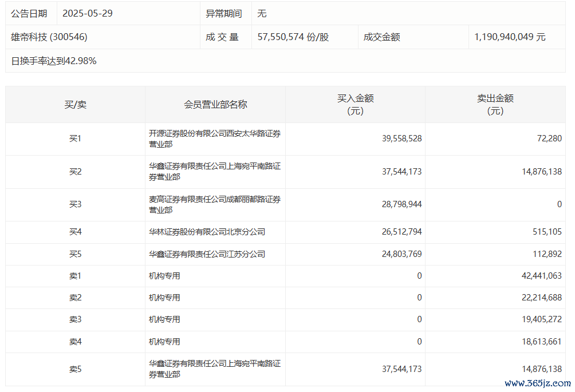Click the 买入金额 (元) column header

(355, 104)
